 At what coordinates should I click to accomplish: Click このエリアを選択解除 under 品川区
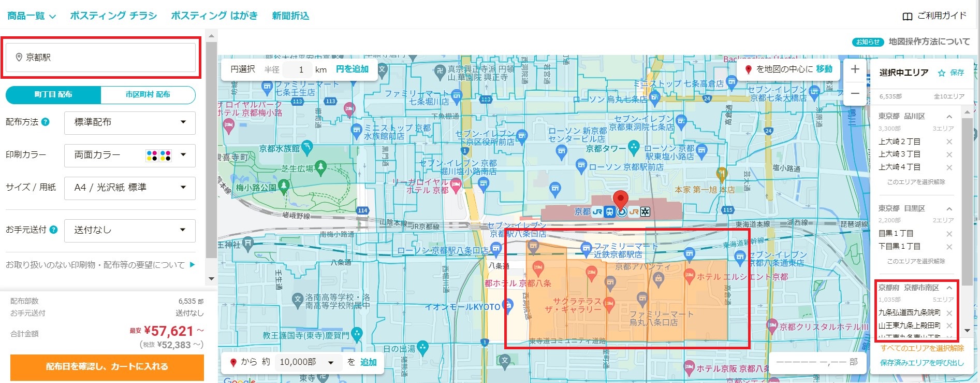pyautogui.click(x=916, y=182)
